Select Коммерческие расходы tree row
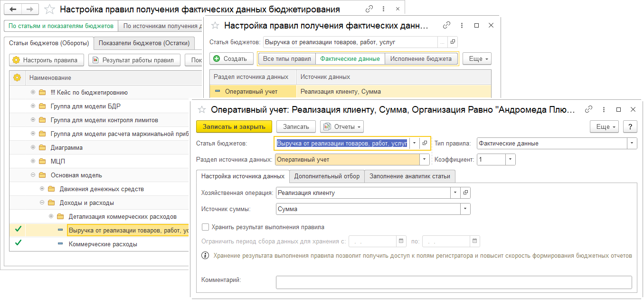This screenshot has height=300, width=644. (103, 244)
